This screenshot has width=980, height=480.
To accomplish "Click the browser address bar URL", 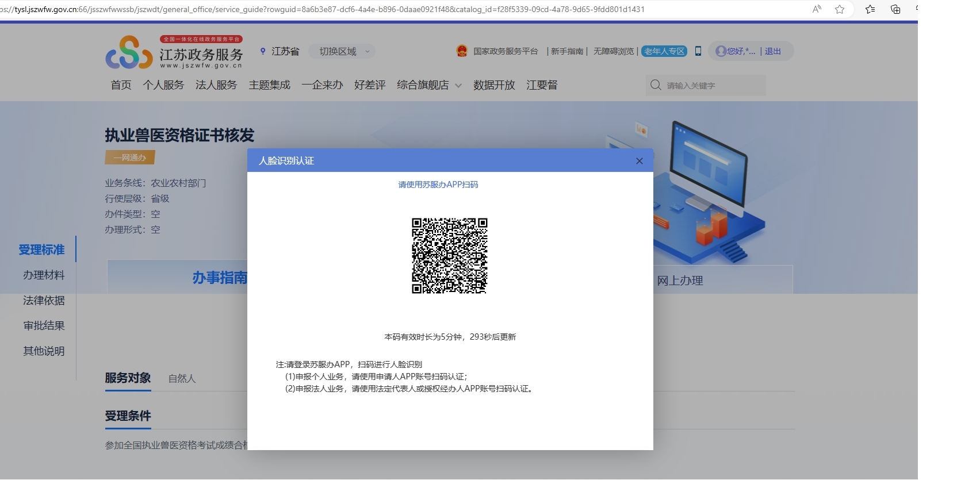I will coord(322,9).
